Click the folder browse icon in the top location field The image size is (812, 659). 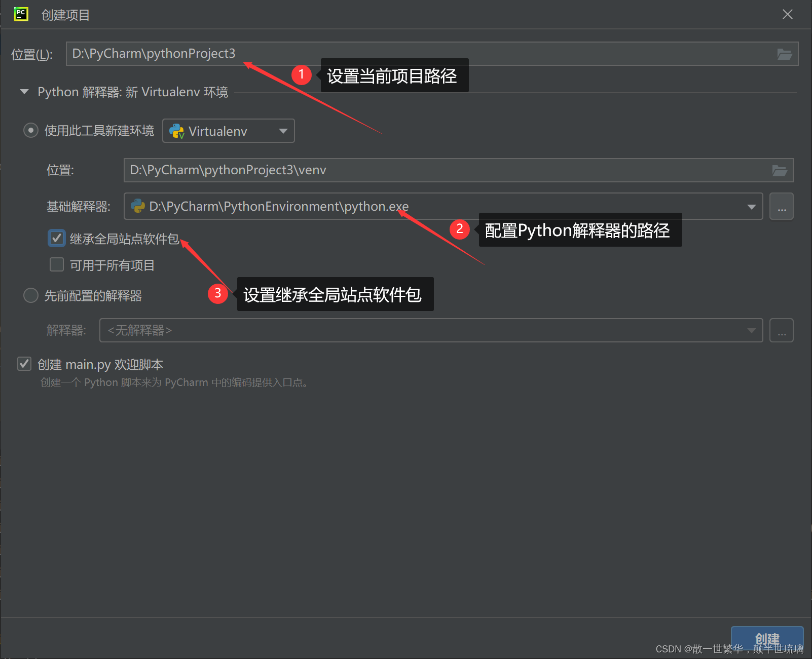[x=785, y=54]
